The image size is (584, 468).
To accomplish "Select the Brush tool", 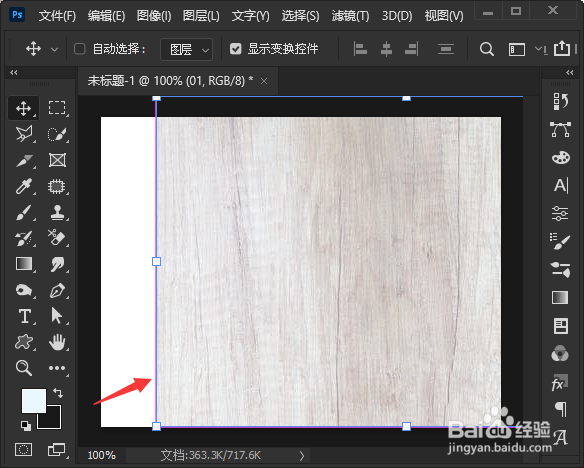I will [x=23, y=212].
